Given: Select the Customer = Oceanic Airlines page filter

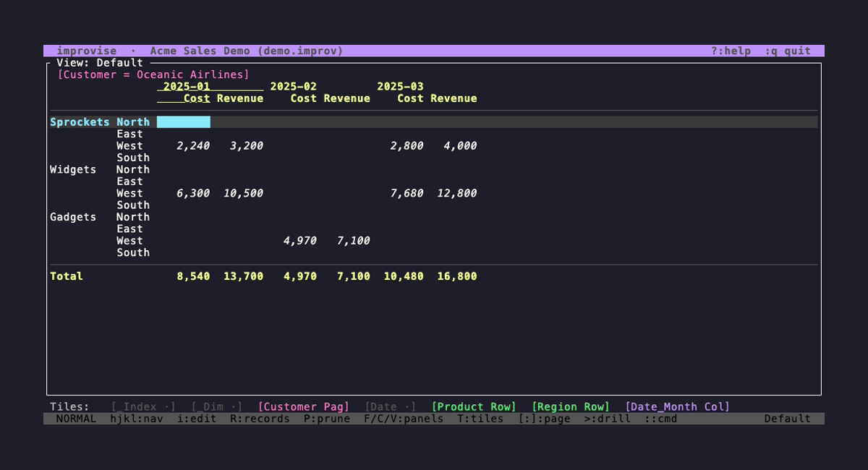Looking at the screenshot, I should pos(153,74).
